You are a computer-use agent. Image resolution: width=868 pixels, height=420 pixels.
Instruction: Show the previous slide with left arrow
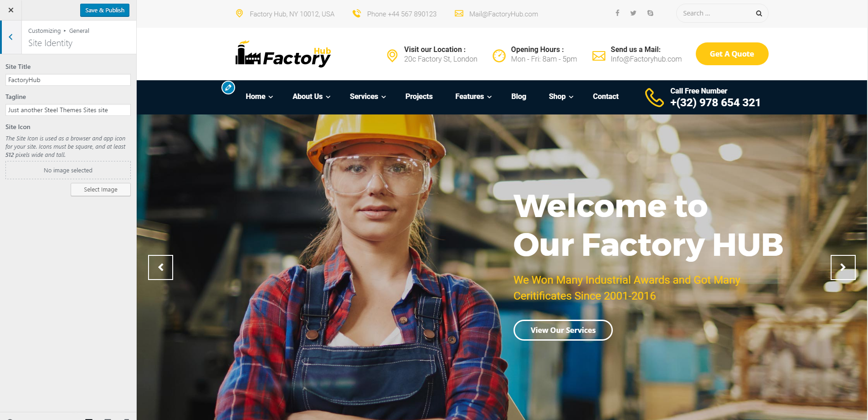pos(160,267)
